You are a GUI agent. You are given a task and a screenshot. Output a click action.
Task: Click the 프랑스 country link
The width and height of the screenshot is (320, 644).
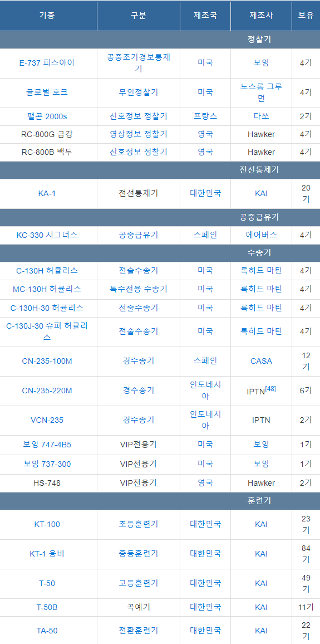(205, 116)
